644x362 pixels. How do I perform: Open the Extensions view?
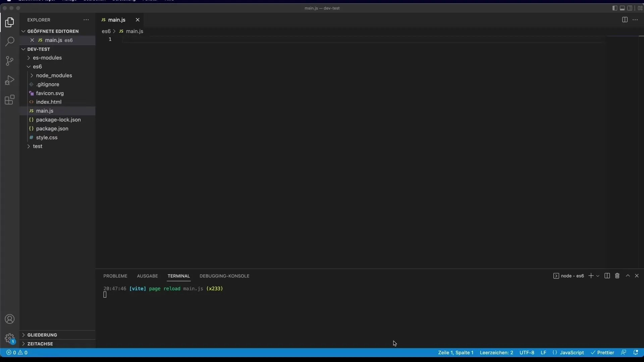pos(10,100)
